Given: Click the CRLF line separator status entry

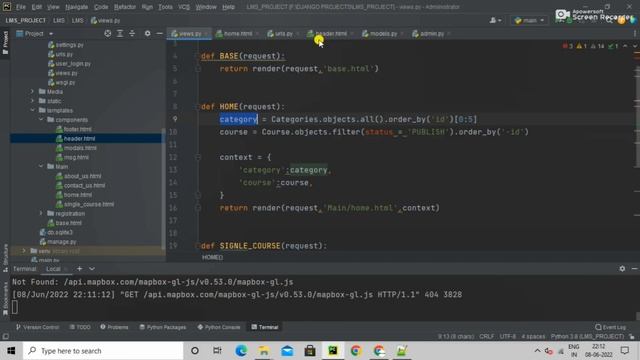Looking at the screenshot, I should click(487, 336).
